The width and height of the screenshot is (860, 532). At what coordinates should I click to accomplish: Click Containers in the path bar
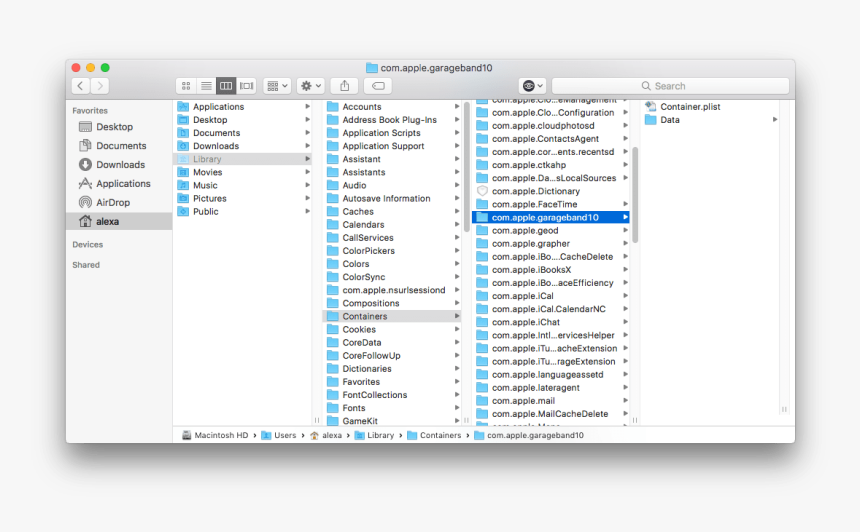click(x=434, y=435)
